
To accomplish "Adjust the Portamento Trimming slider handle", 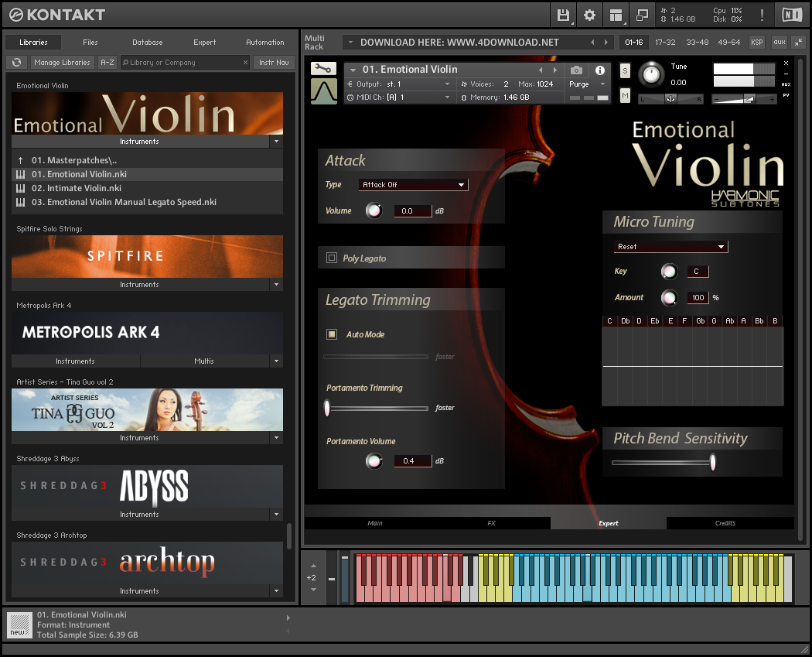I will click(327, 408).
